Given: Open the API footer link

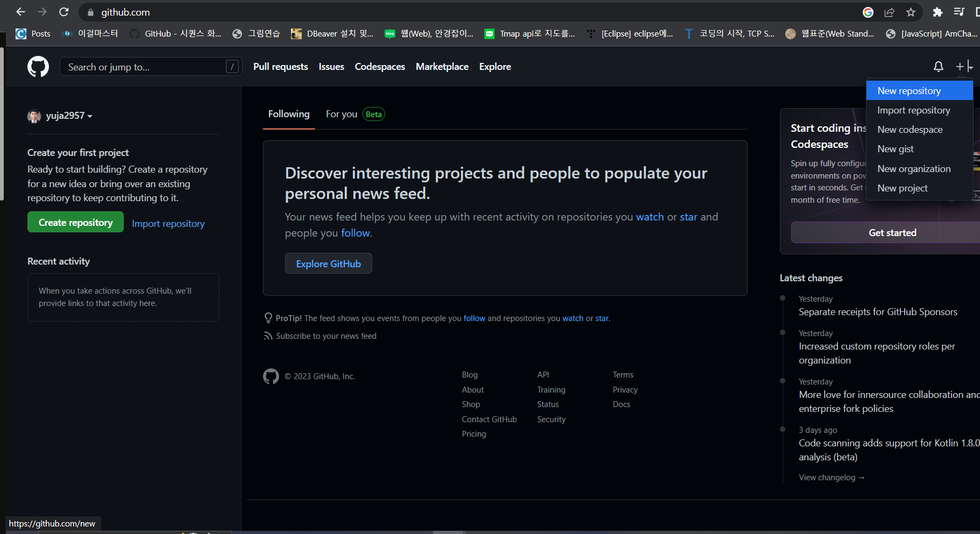Looking at the screenshot, I should coord(543,375).
